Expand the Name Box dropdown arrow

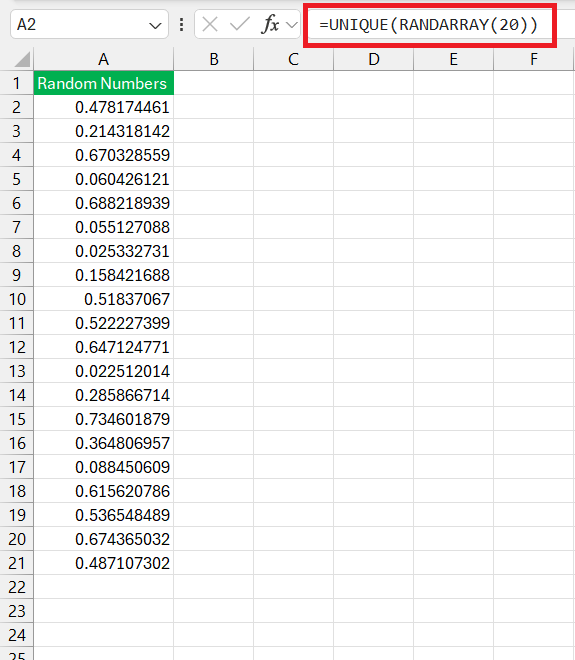155,26
